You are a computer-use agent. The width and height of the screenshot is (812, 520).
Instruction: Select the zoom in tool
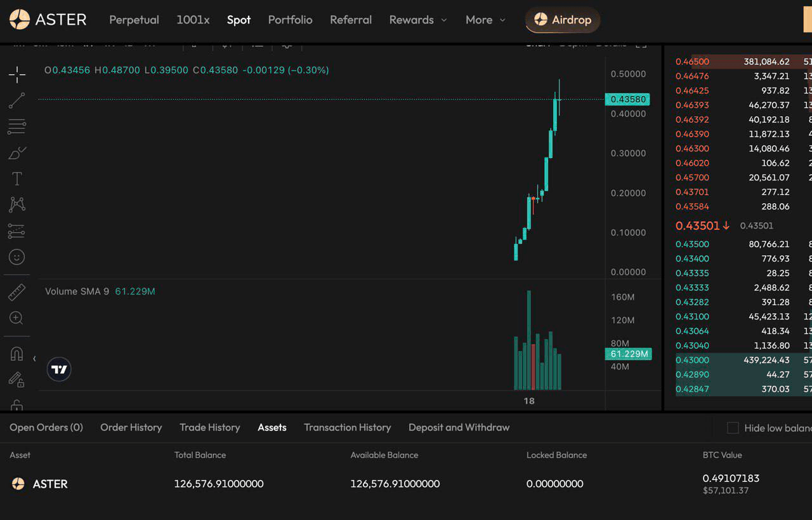pyautogui.click(x=17, y=318)
